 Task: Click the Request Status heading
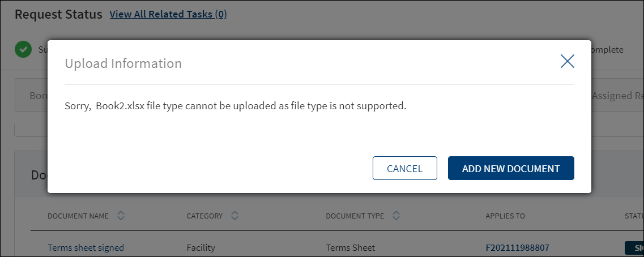click(58, 14)
